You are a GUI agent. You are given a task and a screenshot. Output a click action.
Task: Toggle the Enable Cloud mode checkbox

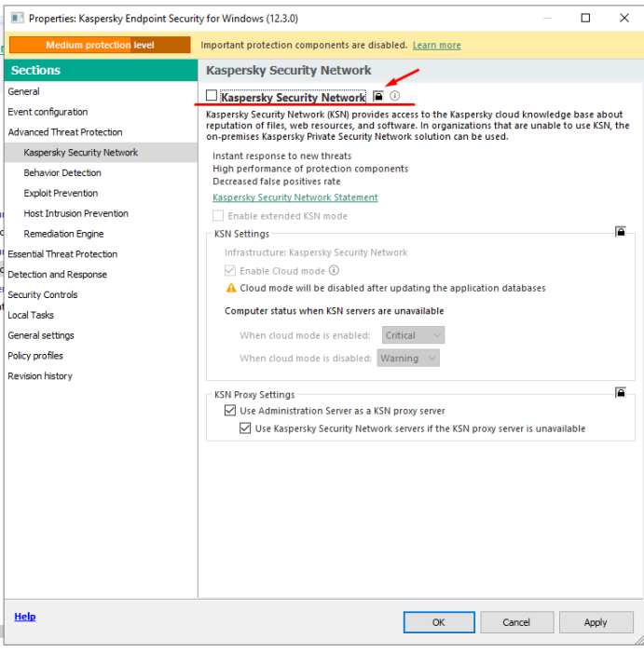tap(230, 271)
